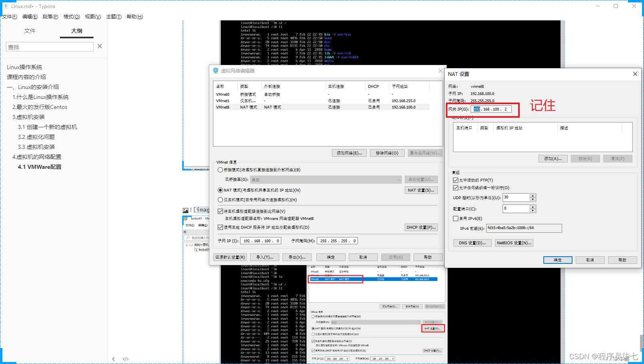Click the NAT 设置(S) button
The image size is (644, 364).
pos(421,190)
